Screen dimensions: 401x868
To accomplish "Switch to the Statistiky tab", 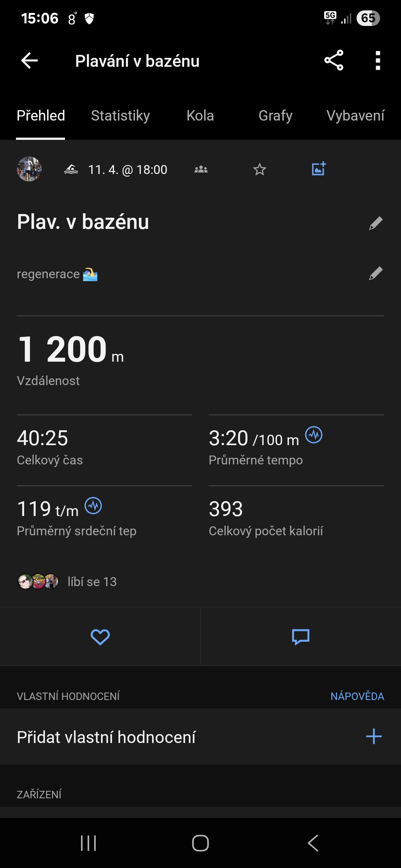I will (x=120, y=116).
